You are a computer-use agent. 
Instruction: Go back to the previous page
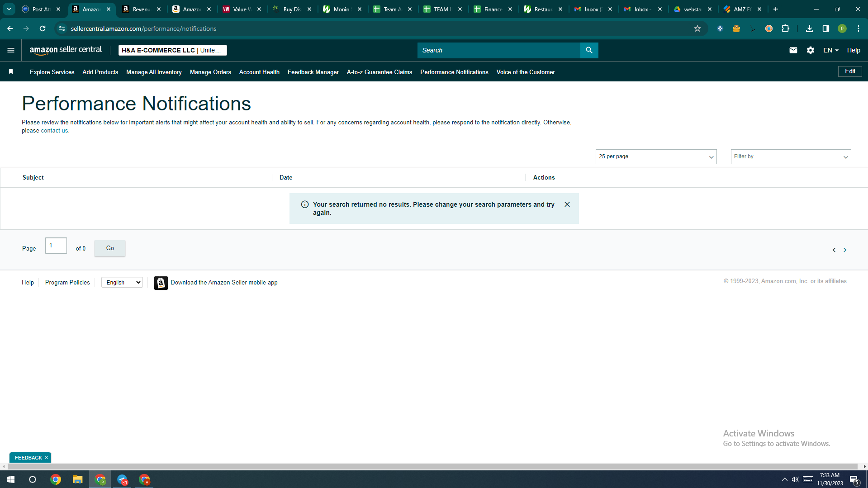[x=10, y=28]
